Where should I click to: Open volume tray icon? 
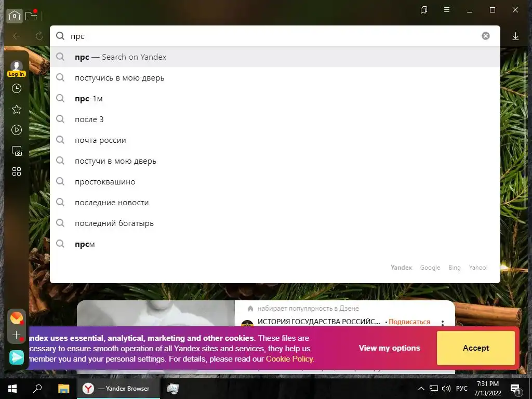pos(446,389)
